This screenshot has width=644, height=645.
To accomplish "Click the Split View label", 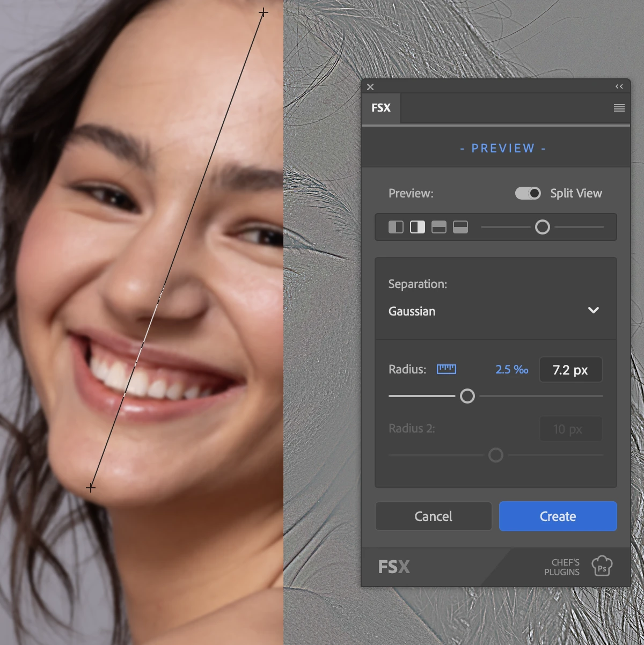I will pos(576,193).
